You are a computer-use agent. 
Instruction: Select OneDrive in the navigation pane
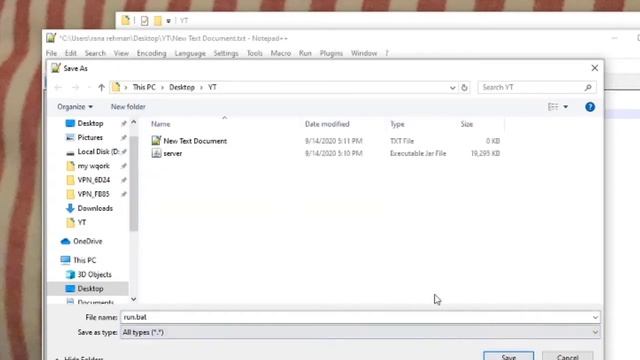click(87, 241)
